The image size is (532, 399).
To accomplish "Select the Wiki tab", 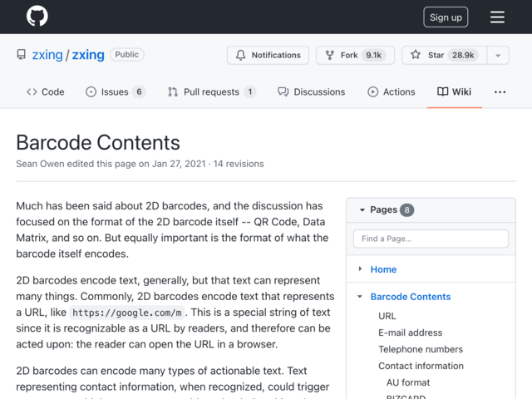I will [455, 92].
